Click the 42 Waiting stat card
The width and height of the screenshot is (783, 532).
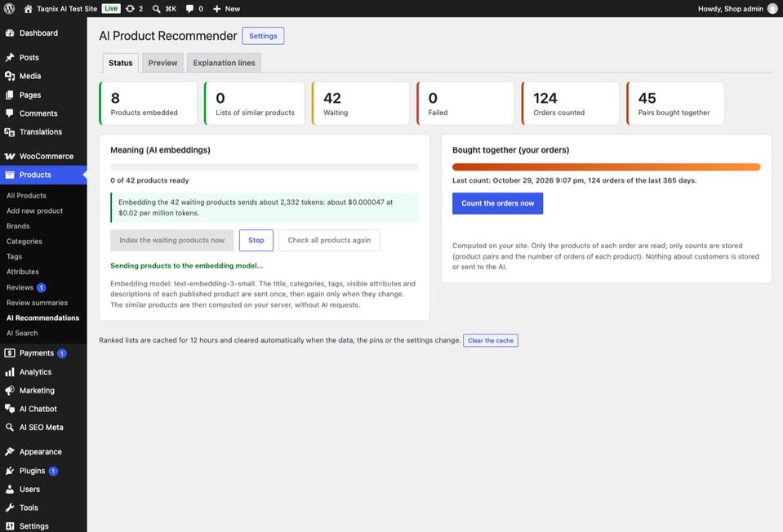(x=361, y=104)
